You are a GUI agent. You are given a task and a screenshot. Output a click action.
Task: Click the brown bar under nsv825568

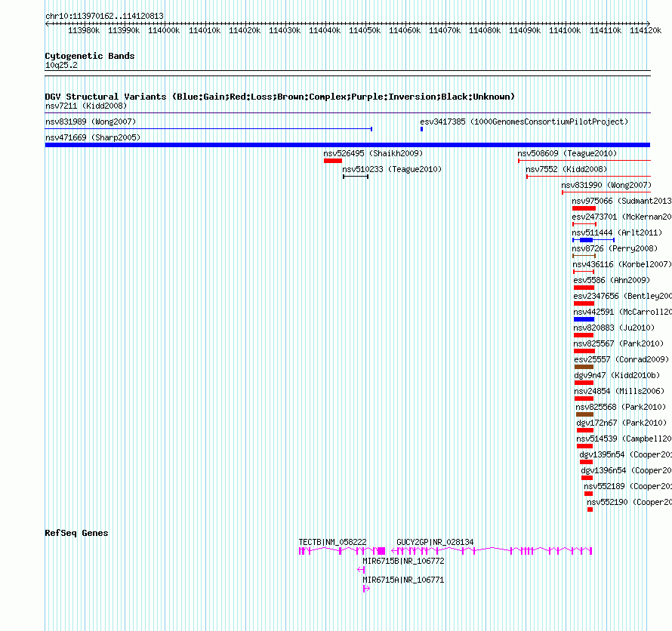(x=584, y=414)
